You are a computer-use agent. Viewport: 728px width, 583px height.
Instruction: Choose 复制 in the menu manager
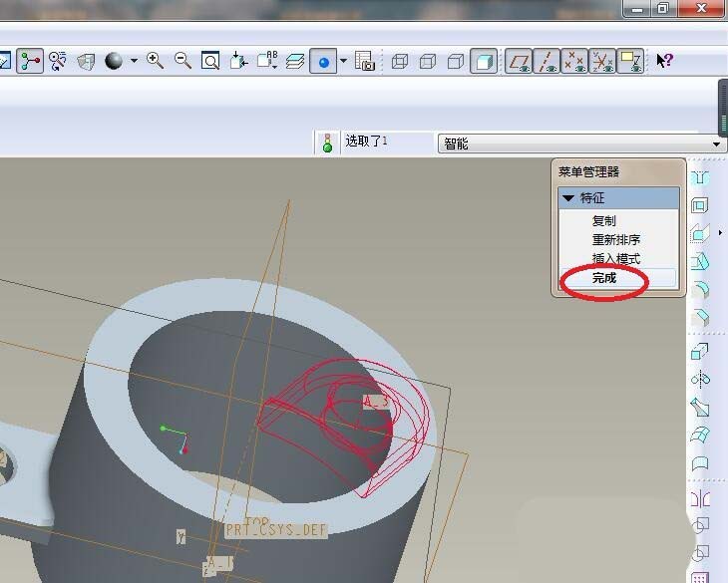[604, 221]
